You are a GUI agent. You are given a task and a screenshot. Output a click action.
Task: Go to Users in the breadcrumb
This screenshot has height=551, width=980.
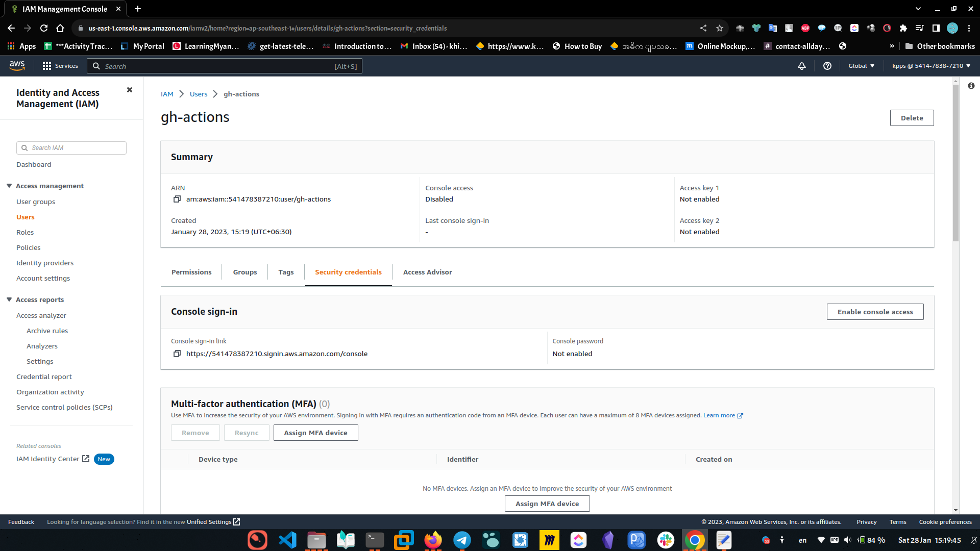[x=199, y=94]
